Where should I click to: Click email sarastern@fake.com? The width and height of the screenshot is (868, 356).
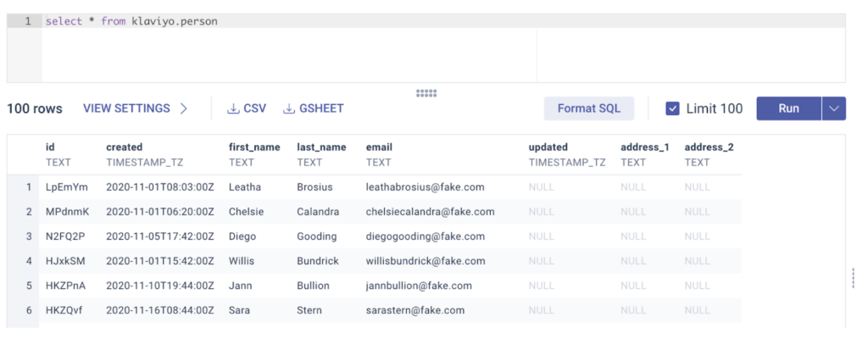click(415, 310)
